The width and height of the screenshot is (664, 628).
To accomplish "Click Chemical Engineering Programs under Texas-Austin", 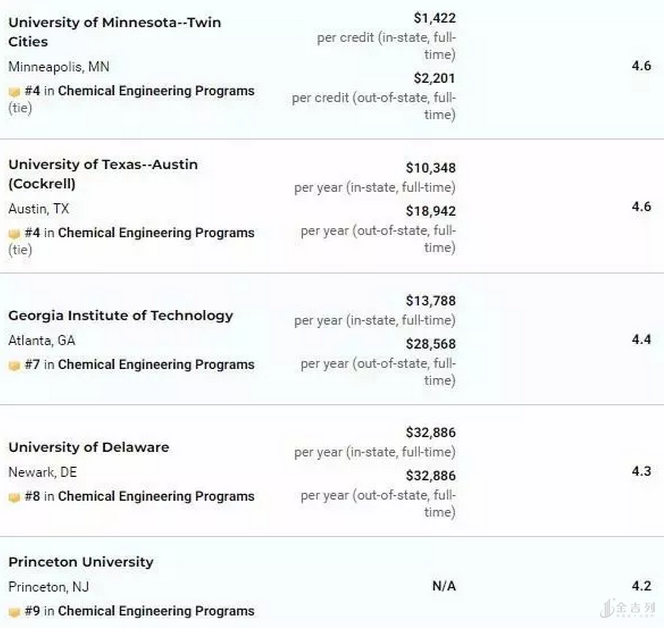I will coord(156,233).
